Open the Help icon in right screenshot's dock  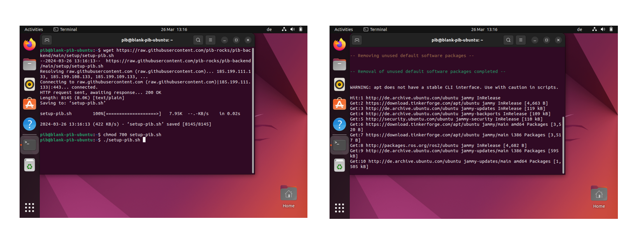point(340,124)
